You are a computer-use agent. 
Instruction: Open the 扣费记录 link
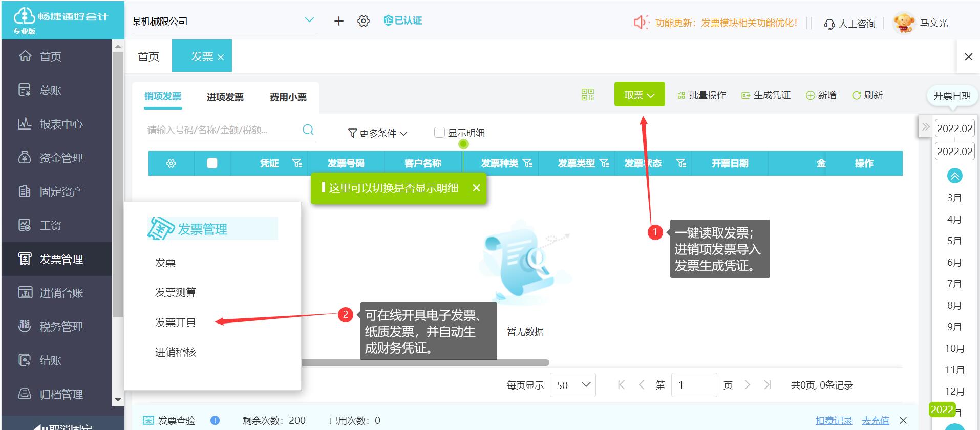pos(834,420)
